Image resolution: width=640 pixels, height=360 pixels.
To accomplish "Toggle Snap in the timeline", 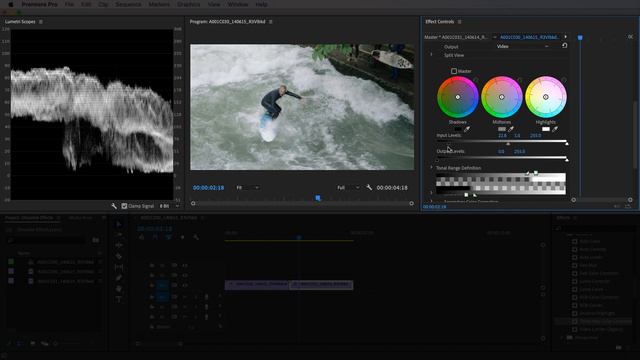I will (x=155, y=237).
